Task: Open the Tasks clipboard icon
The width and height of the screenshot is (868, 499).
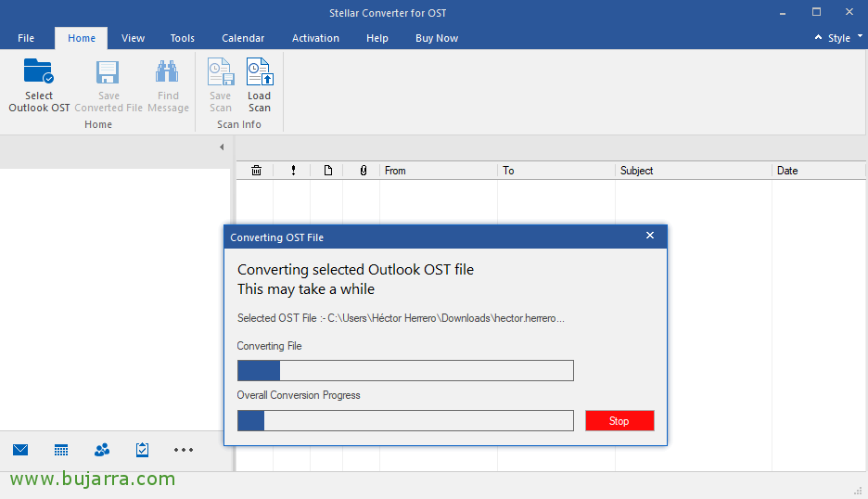Action: (142, 450)
